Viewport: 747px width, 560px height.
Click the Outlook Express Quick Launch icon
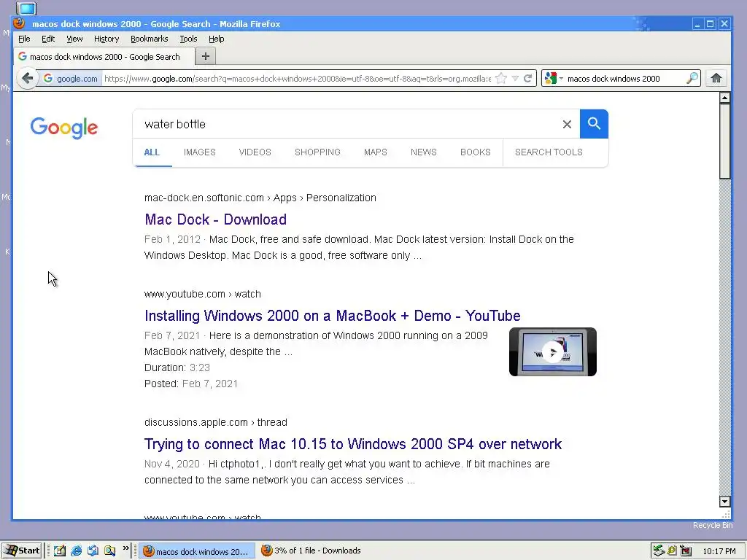coord(93,551)
